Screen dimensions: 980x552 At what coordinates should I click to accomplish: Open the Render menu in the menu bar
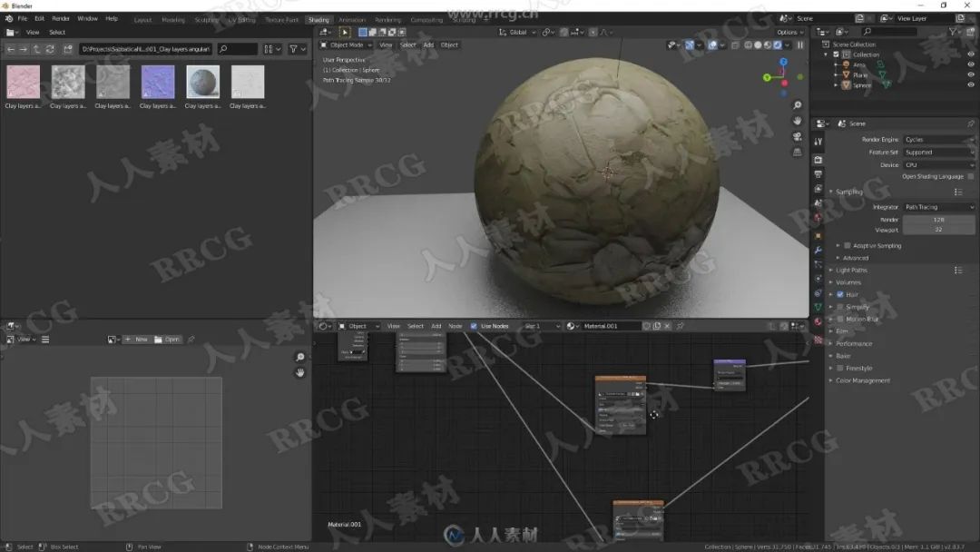pyautogui.click(x=61, y=19)
